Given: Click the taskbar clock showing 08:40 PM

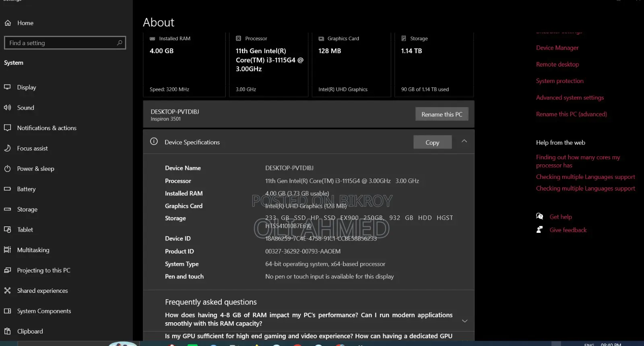Looking at the screenshot, I should coord(611,344).
